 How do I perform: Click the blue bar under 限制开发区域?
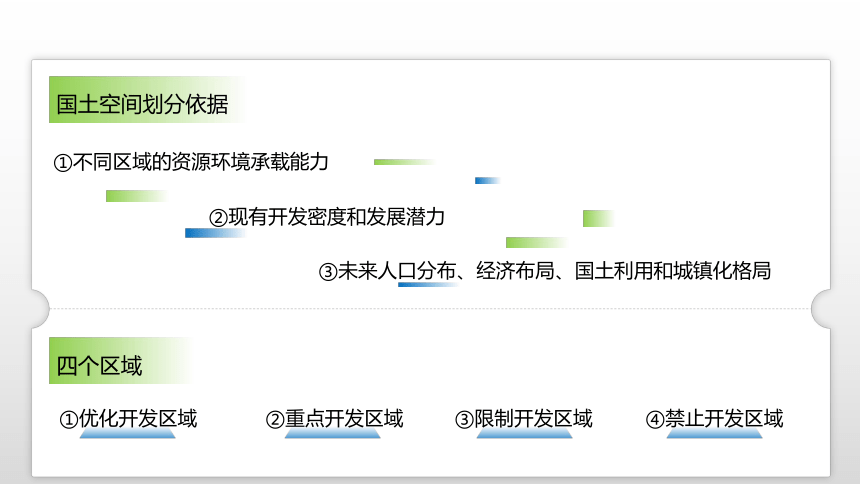[524, 434]
